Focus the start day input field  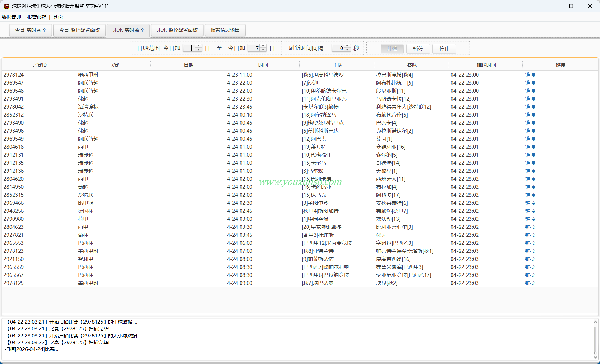(190, 48)
